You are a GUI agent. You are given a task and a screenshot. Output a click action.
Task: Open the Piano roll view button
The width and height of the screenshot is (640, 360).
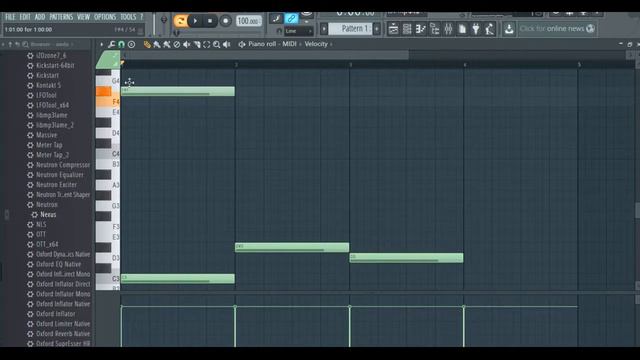[421, 29]
